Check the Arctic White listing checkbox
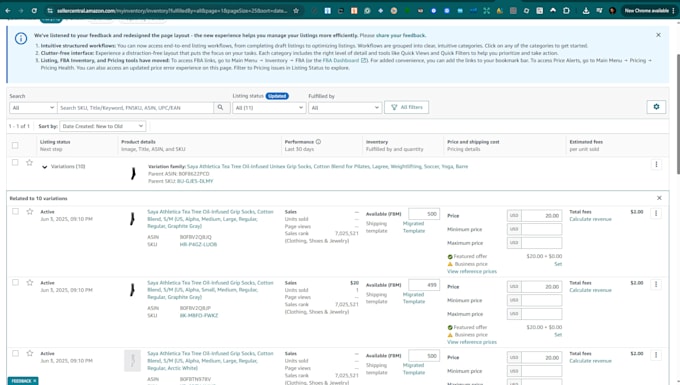 click(x=15, y=353)
